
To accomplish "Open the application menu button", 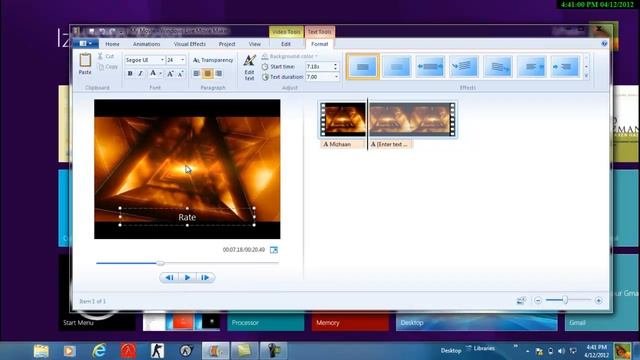I will pyautogui.click(x=85, y=43).
